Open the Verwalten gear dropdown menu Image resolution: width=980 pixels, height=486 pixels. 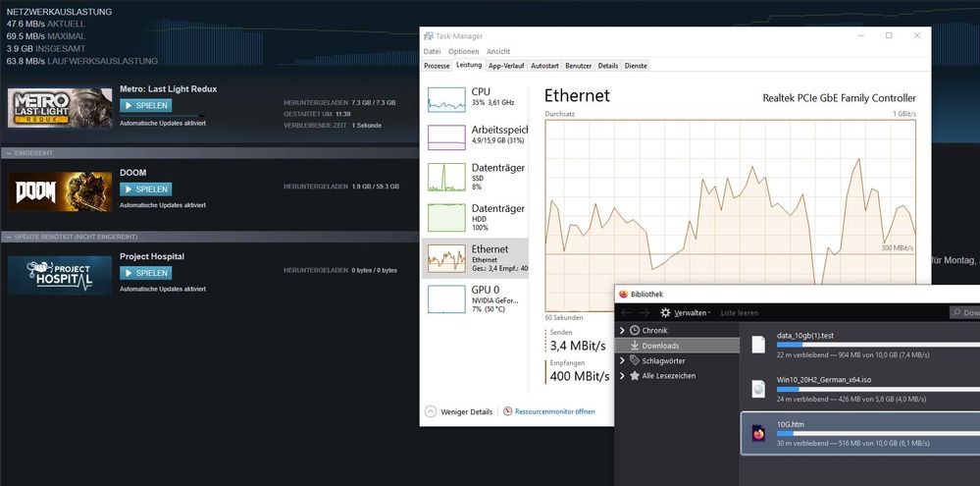(686, 313)
